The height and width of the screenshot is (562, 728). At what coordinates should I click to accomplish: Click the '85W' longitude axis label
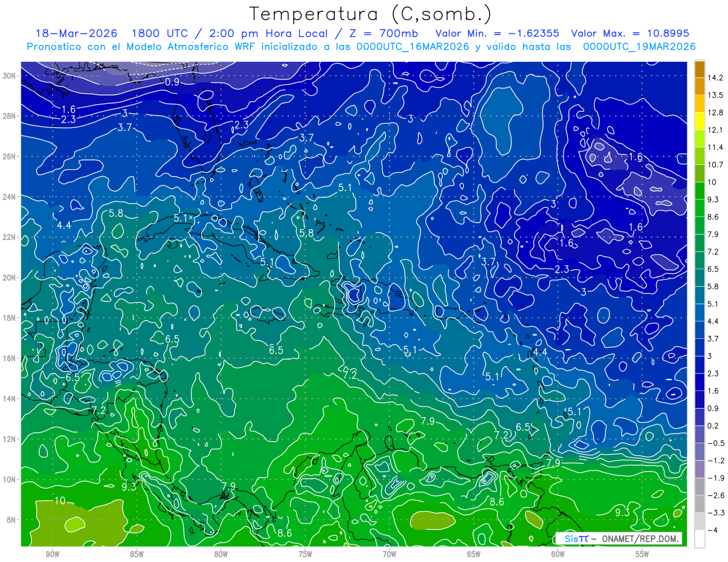pyautogui.click(x=136, y=555)
